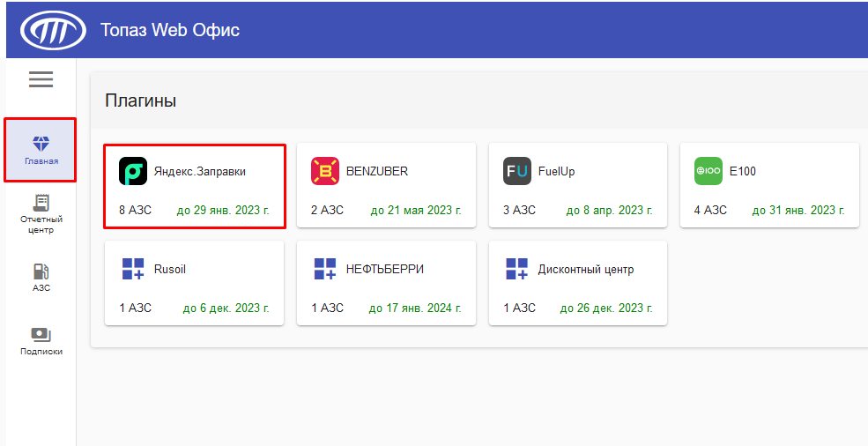Click the BENZUBER plugin icon
The image size is (868, 446).
click(x=325, y=171)
